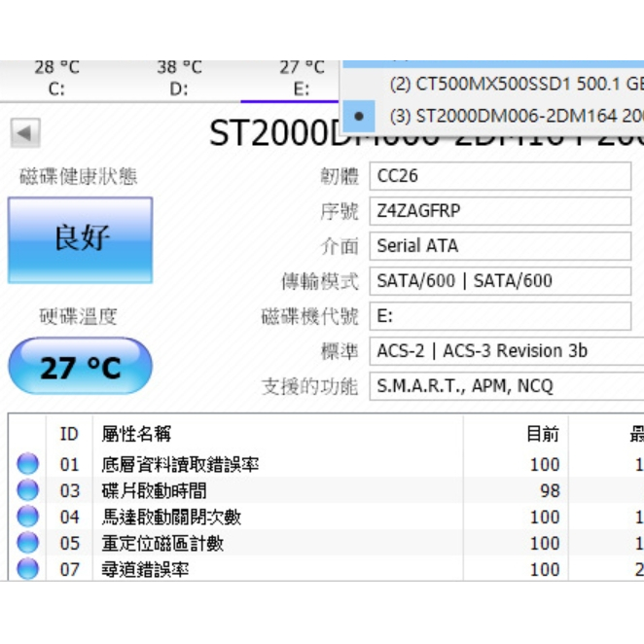Click the firmware field showing CC26

500,176
